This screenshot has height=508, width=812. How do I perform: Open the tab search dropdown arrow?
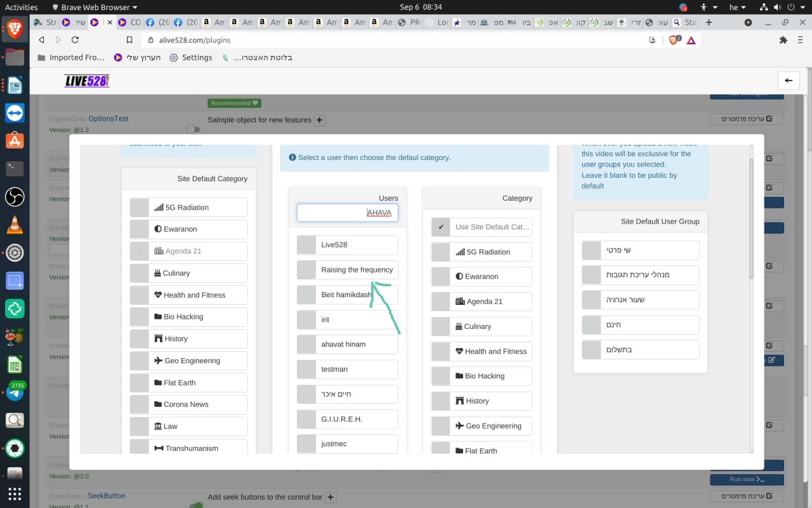(x=748, y=22)
